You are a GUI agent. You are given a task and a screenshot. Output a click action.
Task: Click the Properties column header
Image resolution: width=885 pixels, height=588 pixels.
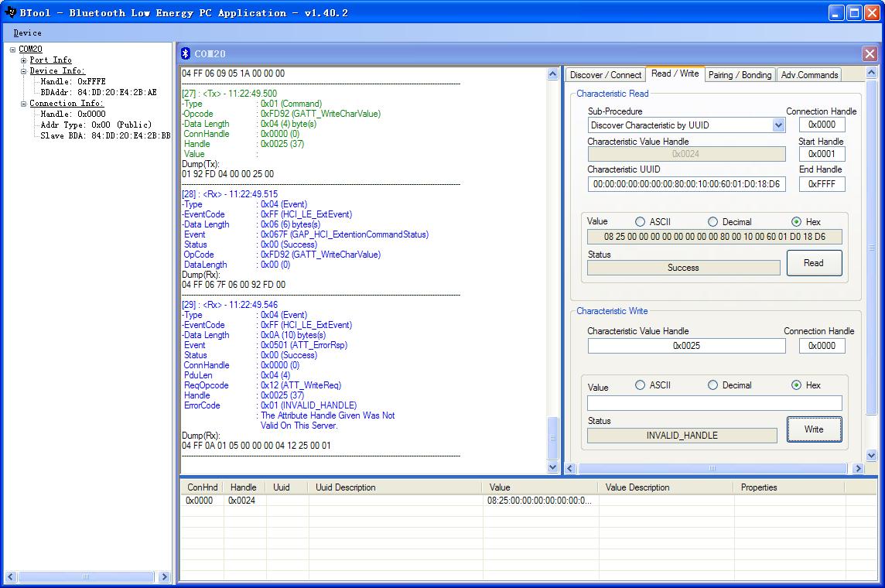tap(788, 487)
